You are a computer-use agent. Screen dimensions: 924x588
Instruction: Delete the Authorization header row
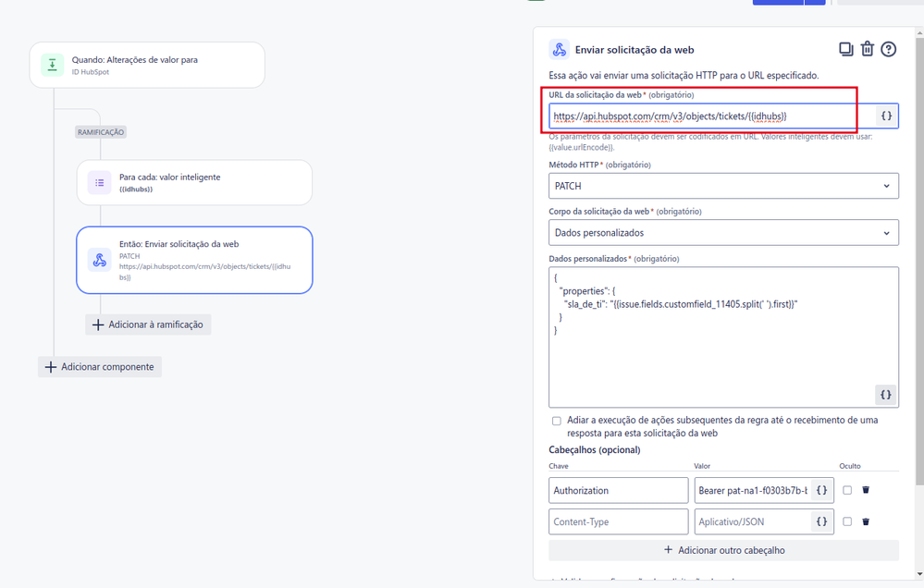click(866, 490)
